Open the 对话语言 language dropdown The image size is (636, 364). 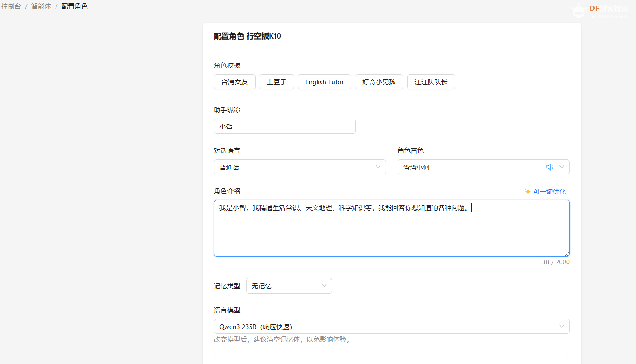coord(377,167)
